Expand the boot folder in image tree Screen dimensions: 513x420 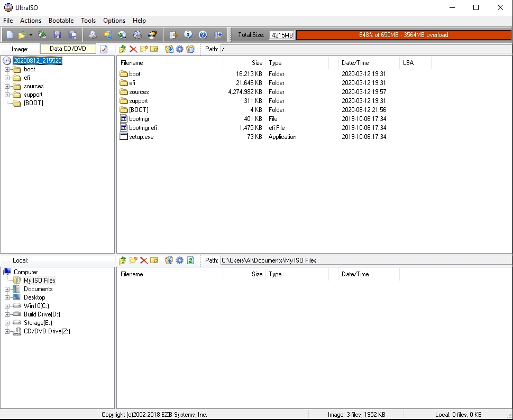click(7, 69)
